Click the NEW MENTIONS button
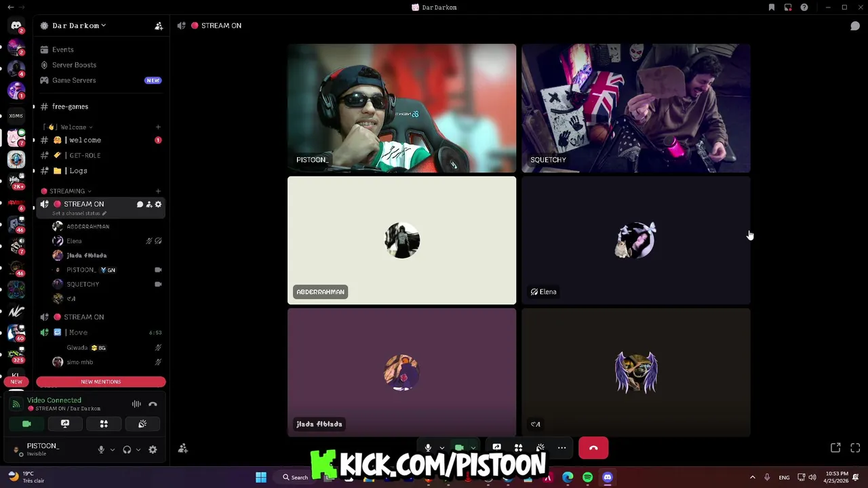 click(x=101, y=382)
